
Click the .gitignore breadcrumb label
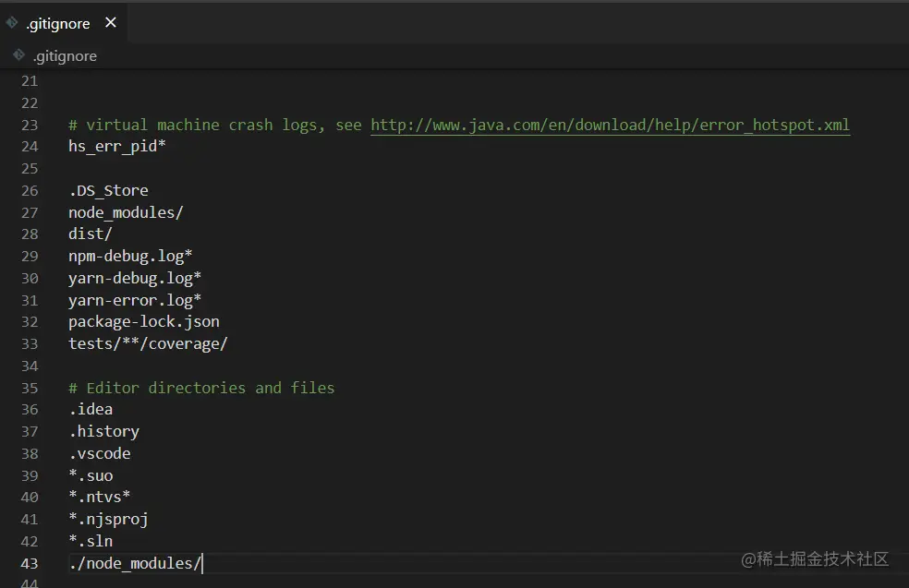point(65,56)
